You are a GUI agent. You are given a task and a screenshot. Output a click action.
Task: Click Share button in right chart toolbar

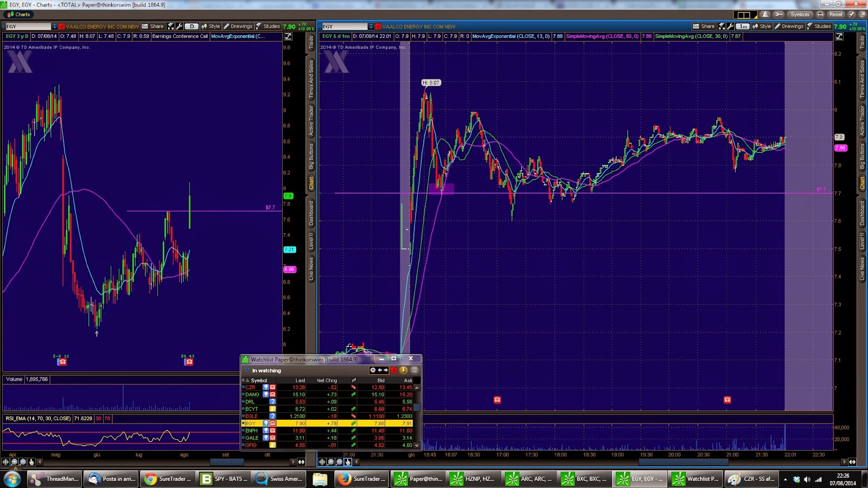pyautogui.click(x=704, y=26)
